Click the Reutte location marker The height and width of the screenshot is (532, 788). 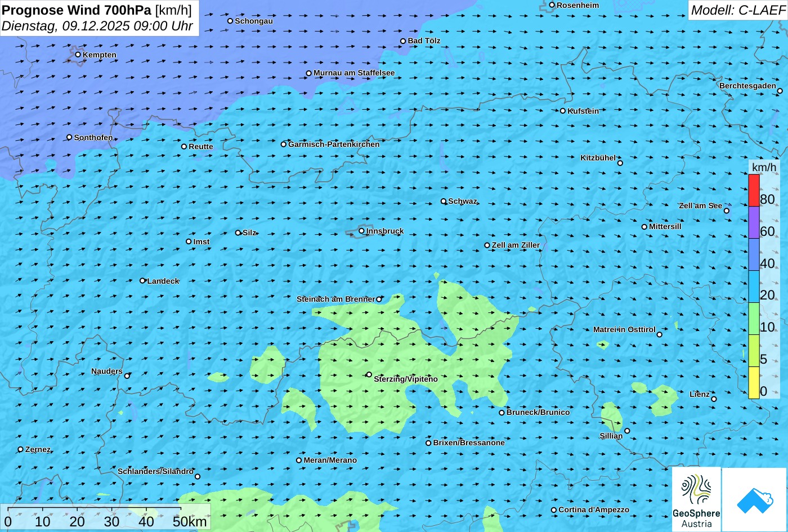(184, 146)
